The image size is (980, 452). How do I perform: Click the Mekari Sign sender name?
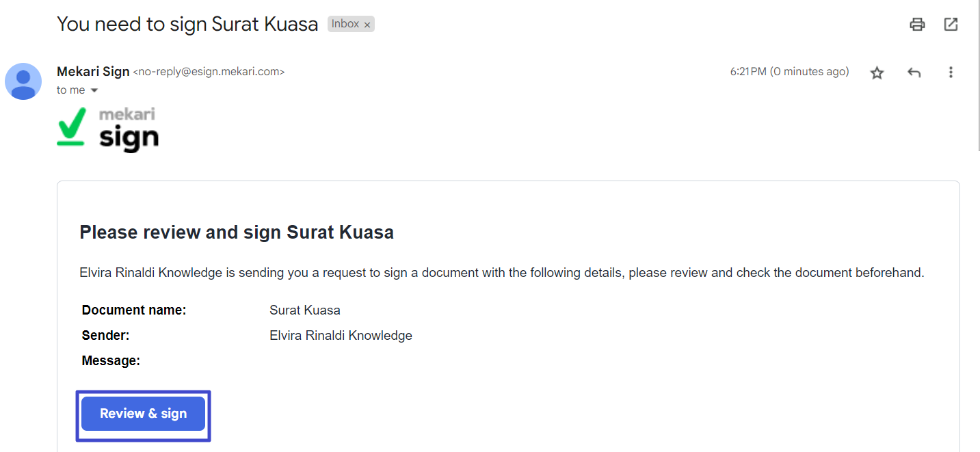93,71
